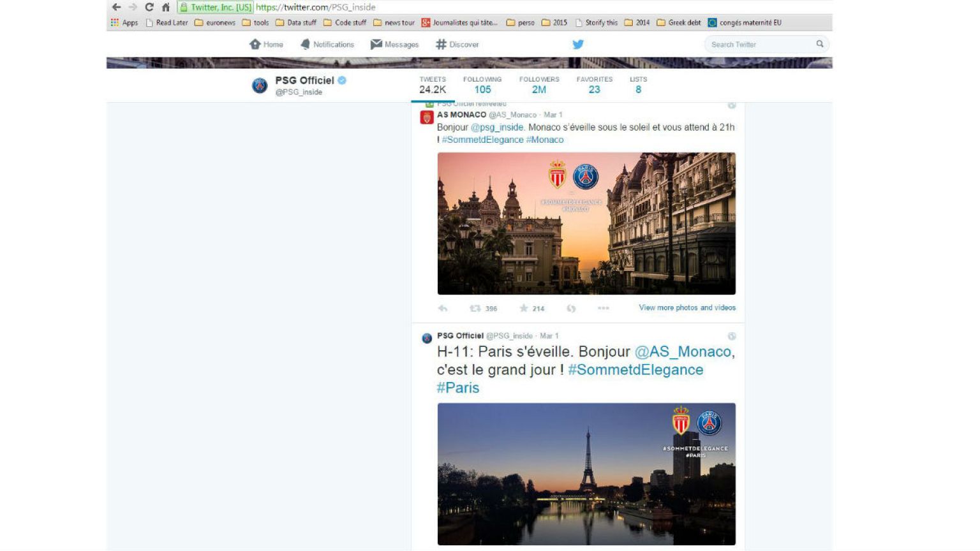Click the @PSG_inside handle under profile name

coord(299,92)
